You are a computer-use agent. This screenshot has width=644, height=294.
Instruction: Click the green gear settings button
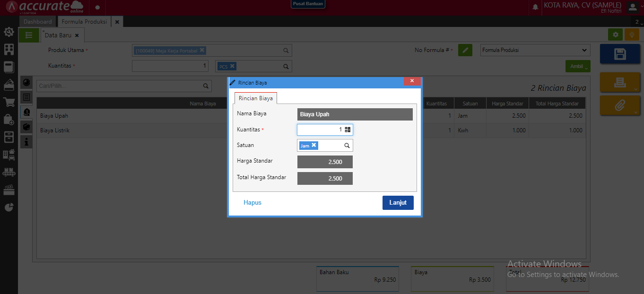coord(615,35)
